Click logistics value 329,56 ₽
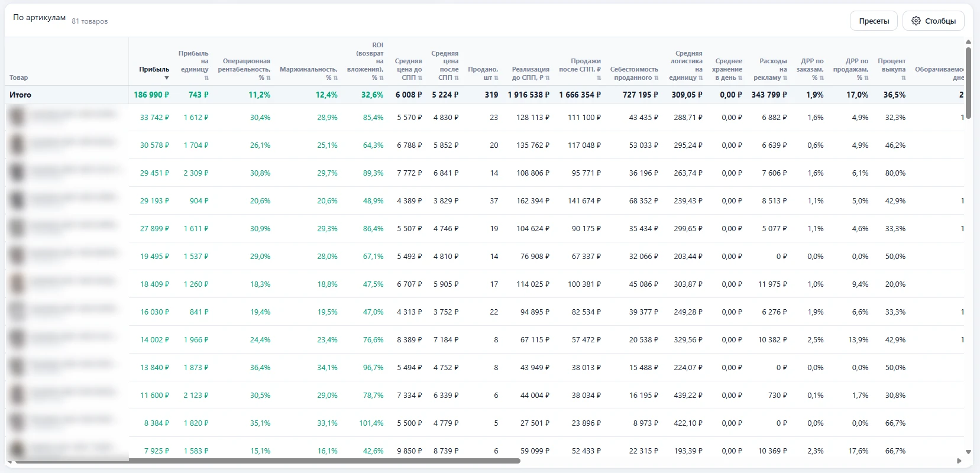 [x=688, y=340]
